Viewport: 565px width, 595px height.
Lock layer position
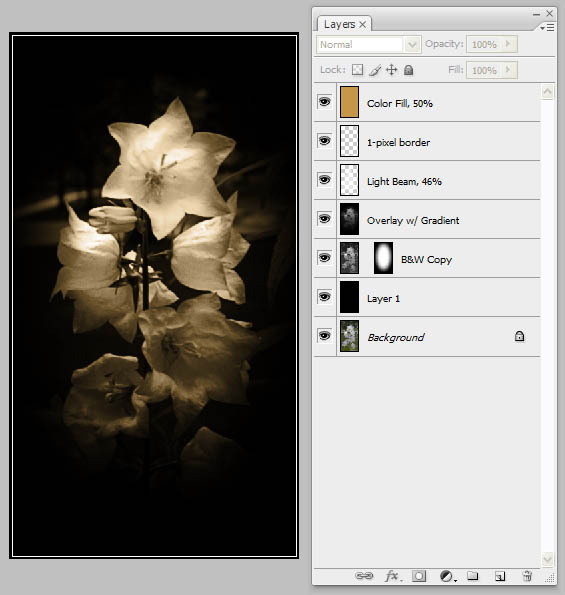pyautogui.click(x=391, y=70)
